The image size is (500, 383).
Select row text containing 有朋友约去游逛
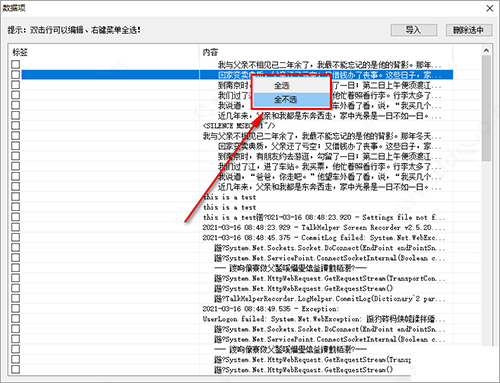click(x=329, y=156)
